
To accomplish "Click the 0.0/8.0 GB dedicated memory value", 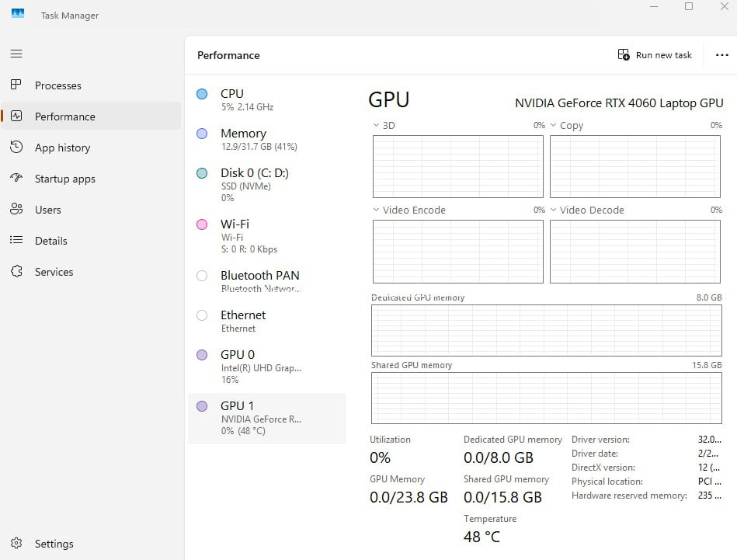I will (499, 457).
